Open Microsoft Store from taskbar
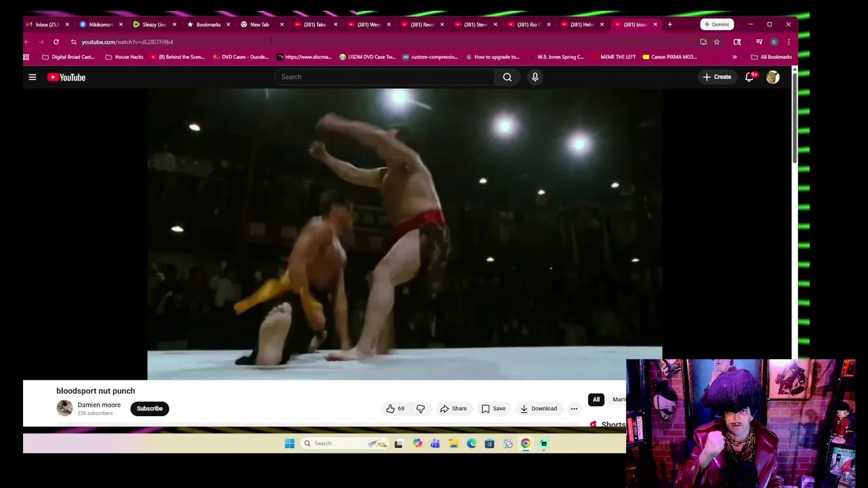Screen dimensions: 868x488 click(490, 443)
